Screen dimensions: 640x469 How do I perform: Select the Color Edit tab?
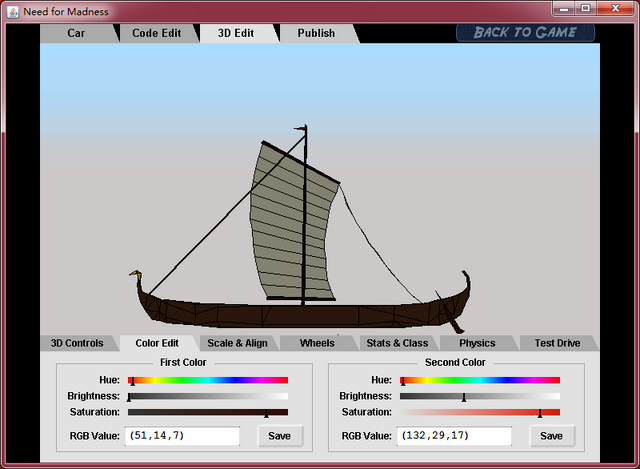click(157, 343)
